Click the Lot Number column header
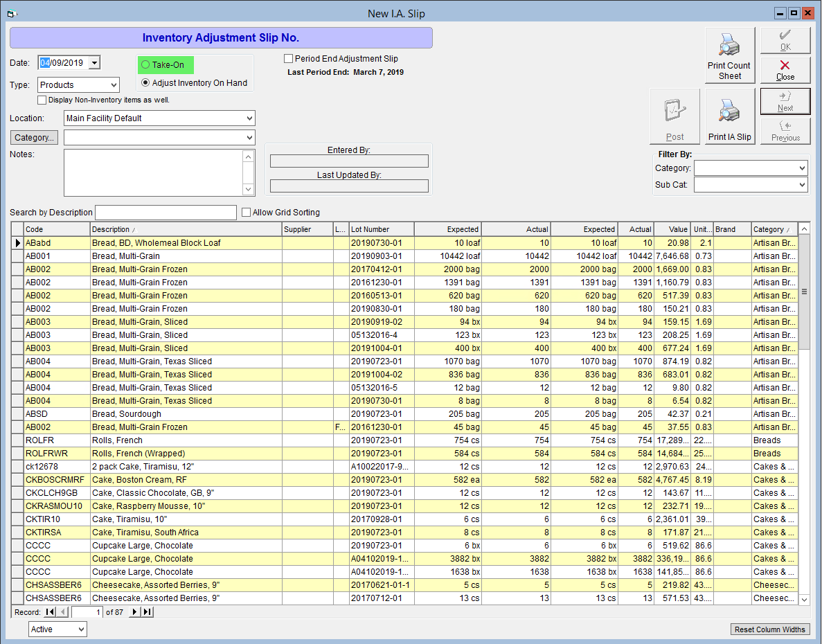Image resolution: width=822 pixels, height=644 pixels. 382,229
